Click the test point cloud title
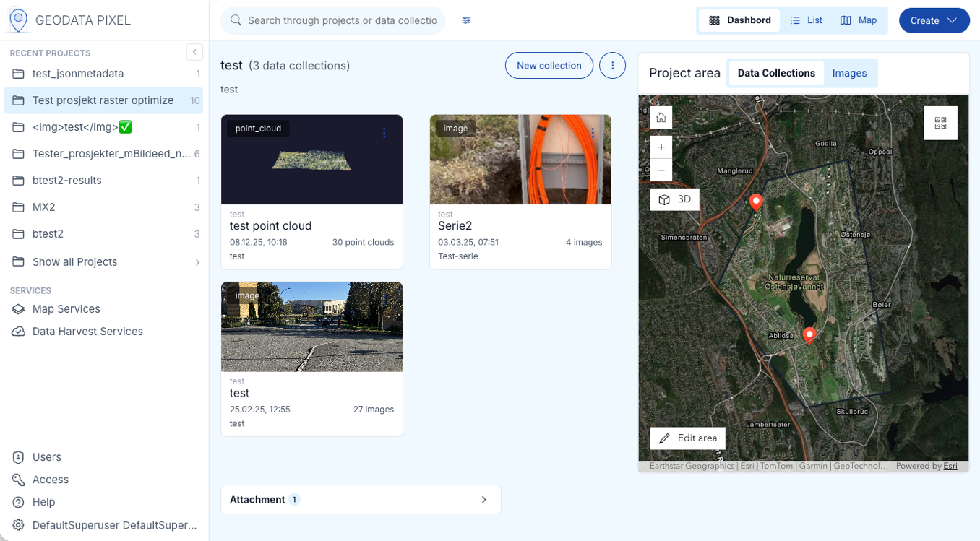The width and height of the screenshot is (980, 541). pos(270,226)
